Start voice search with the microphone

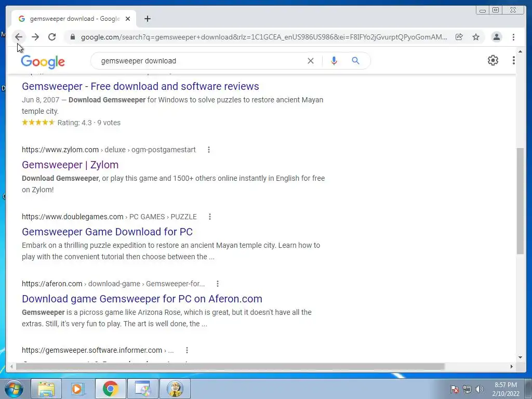334,61
